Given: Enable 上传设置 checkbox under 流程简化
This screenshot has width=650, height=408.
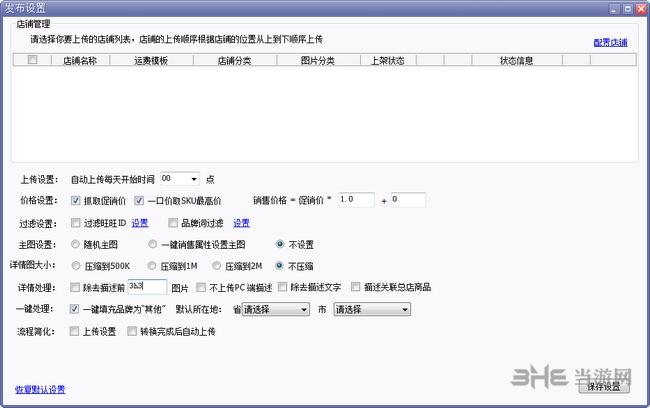Looking at the screenshot, I should click(x=74, y=331).
